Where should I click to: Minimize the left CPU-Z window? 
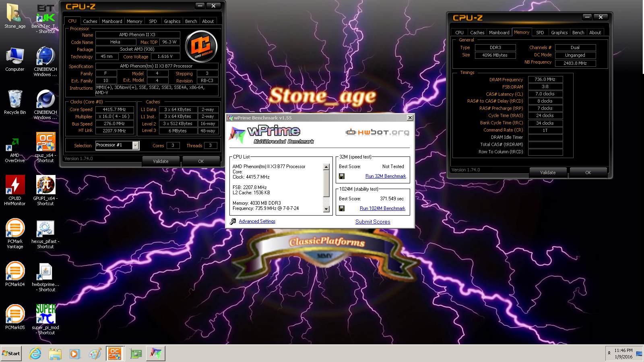pos(200,6)
